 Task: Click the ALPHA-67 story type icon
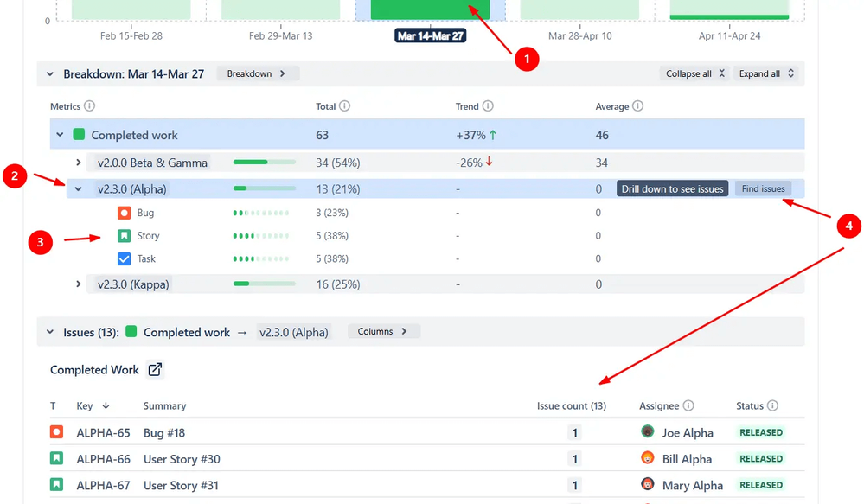[x=56, y=485]
